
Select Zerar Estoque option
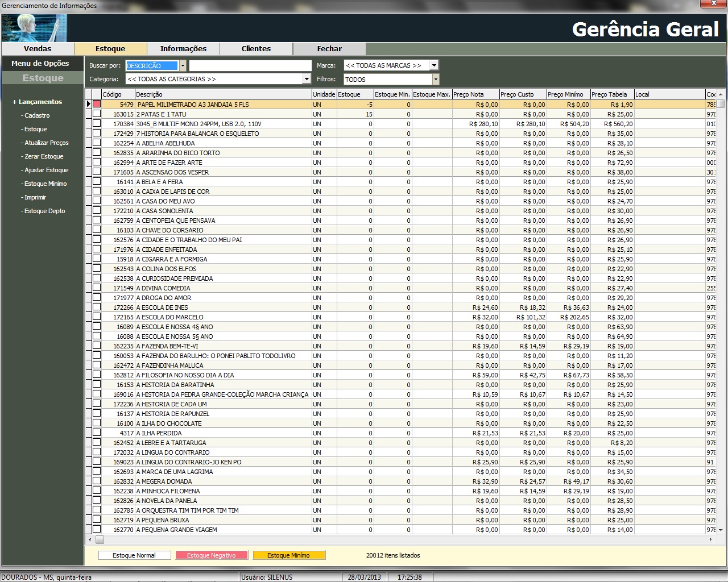pos(43,156)
